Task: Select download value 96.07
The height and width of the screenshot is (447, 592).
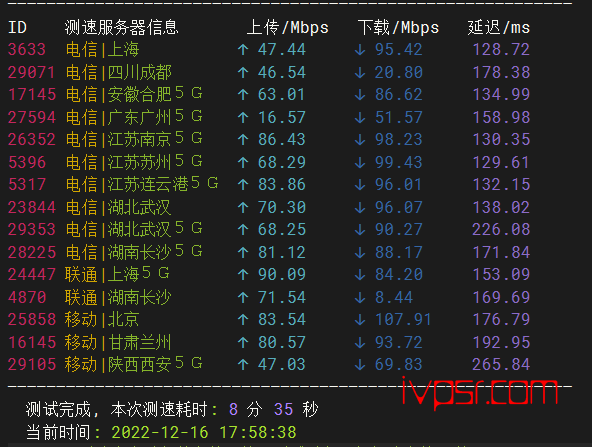Action: [399, 207]
